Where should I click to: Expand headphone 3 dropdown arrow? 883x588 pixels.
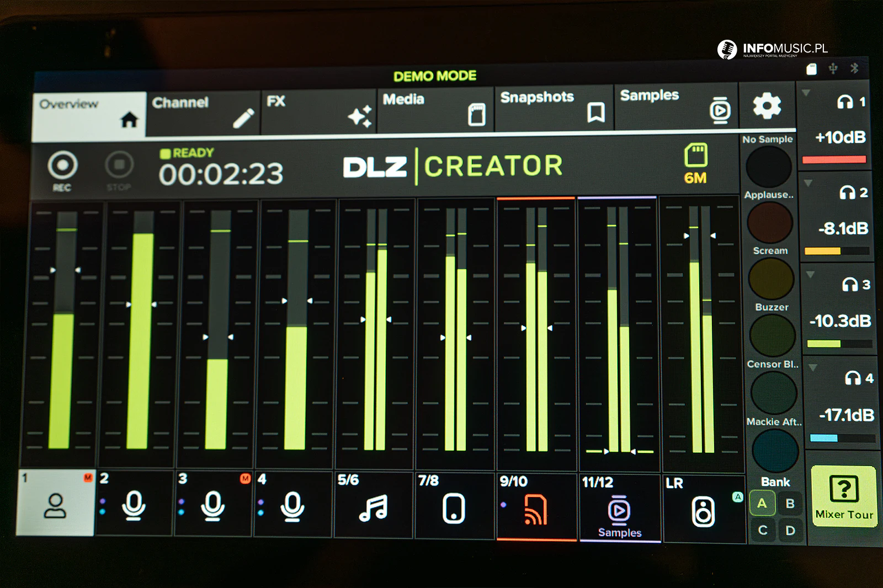(x=810, y=274)
